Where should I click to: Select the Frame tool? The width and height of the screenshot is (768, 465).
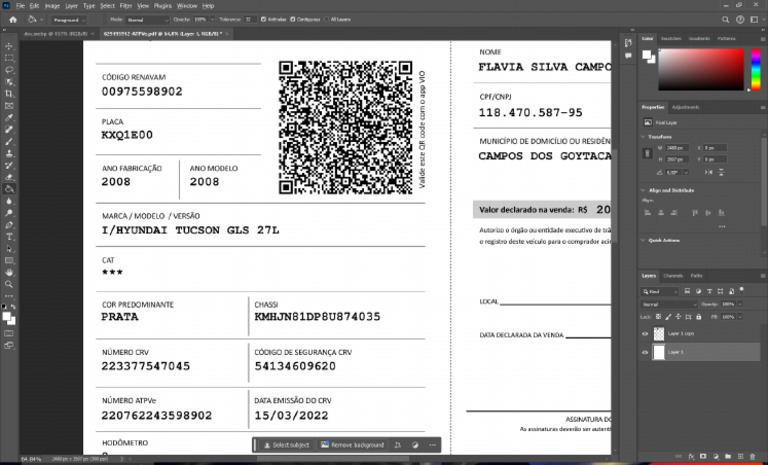[x=9, y=106]
